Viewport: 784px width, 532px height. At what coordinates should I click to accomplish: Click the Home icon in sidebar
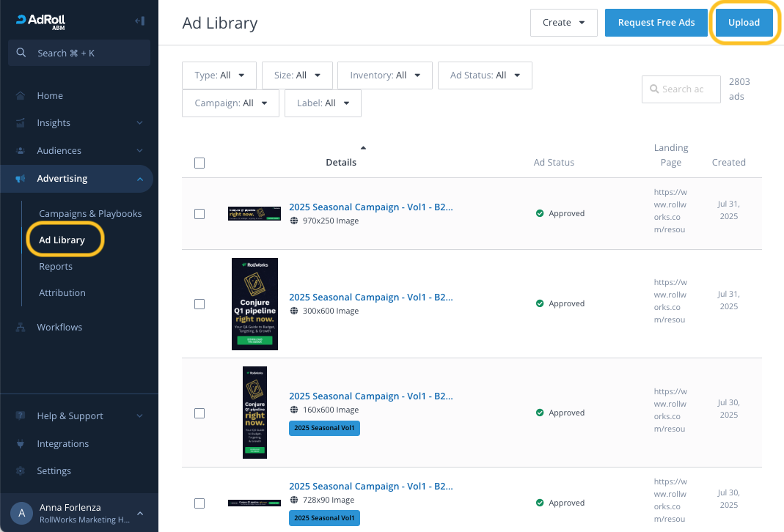[21, 96]
